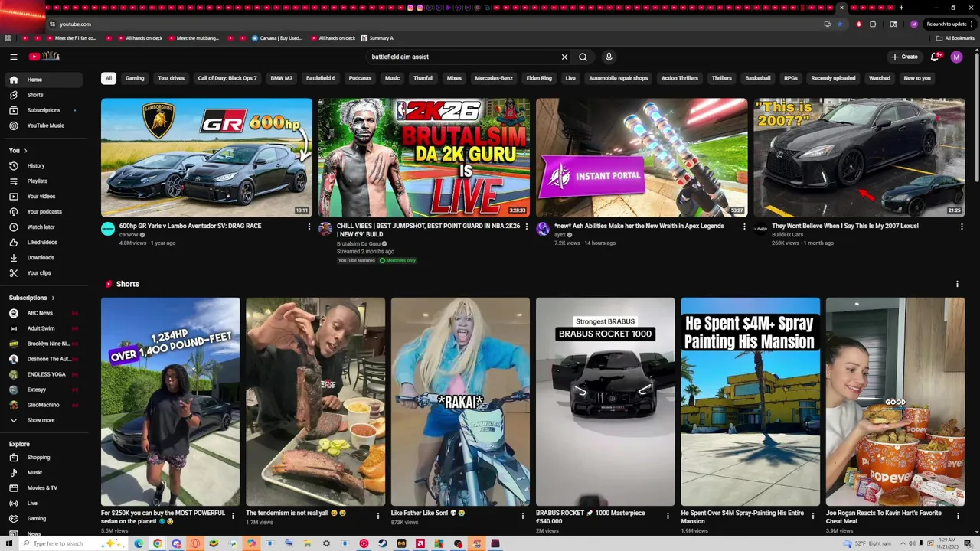
Task: Open Your podcasts
Action: [x=43, y=212]
